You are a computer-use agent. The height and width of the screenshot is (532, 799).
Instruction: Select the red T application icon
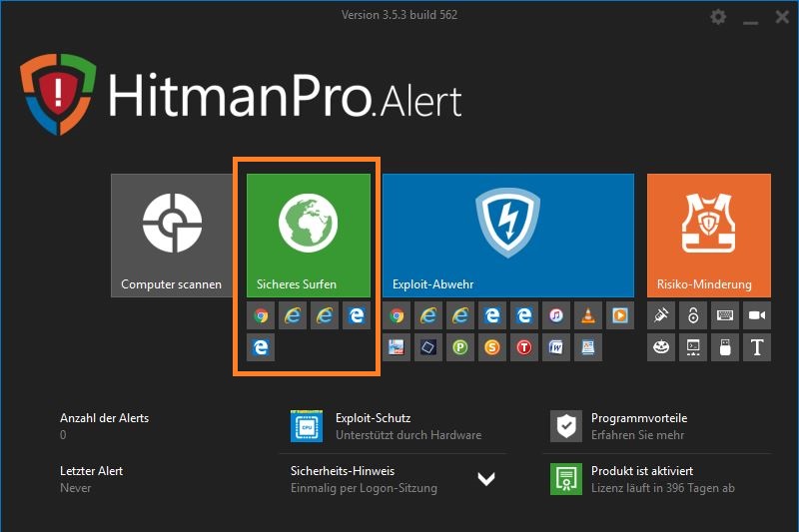coord(524,347)
